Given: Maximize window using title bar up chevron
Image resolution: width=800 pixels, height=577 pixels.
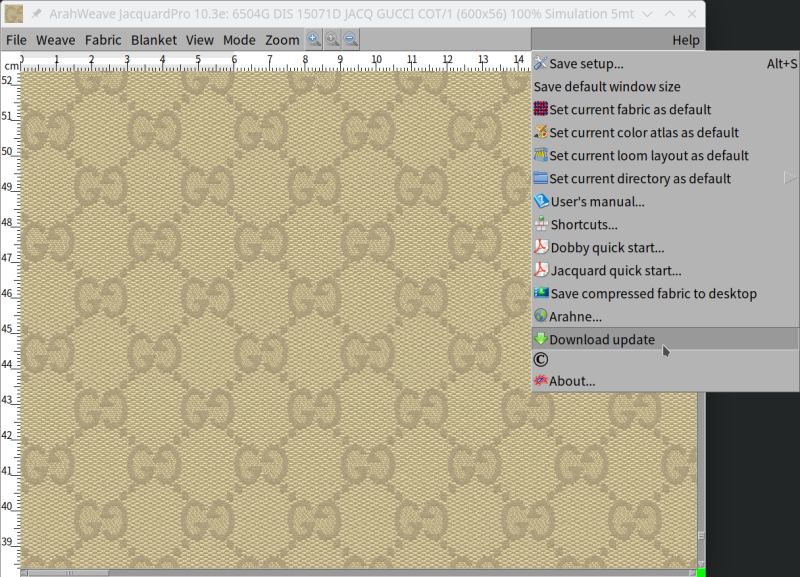Looking at the screenshot, I should (669, 14).
